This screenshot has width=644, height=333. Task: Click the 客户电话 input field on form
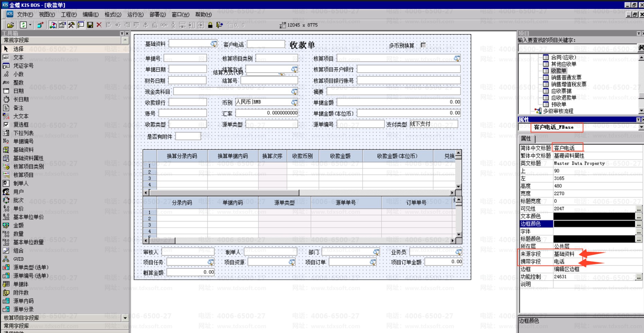tap(266, 44)
